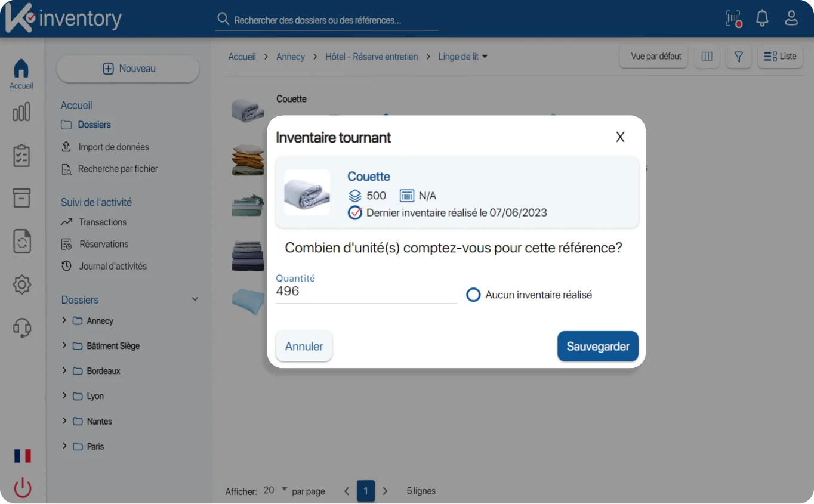This screenshot has width=814, height=504.
Task: Open the headset support sidebar icon
Action: [21, 327]
